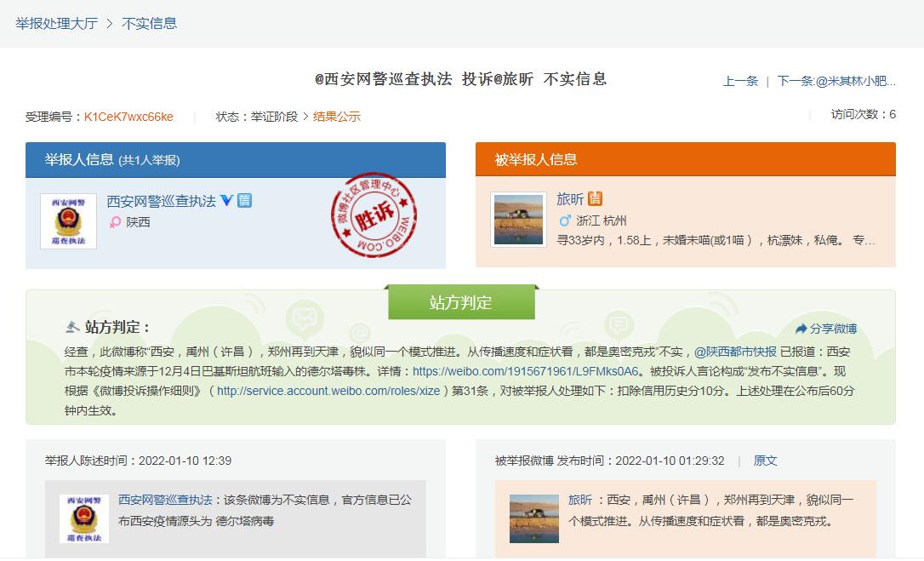The width and height of the screenshot is (924, 561).
Task: Go to 上一条 previous report
Action: [740, 81]
